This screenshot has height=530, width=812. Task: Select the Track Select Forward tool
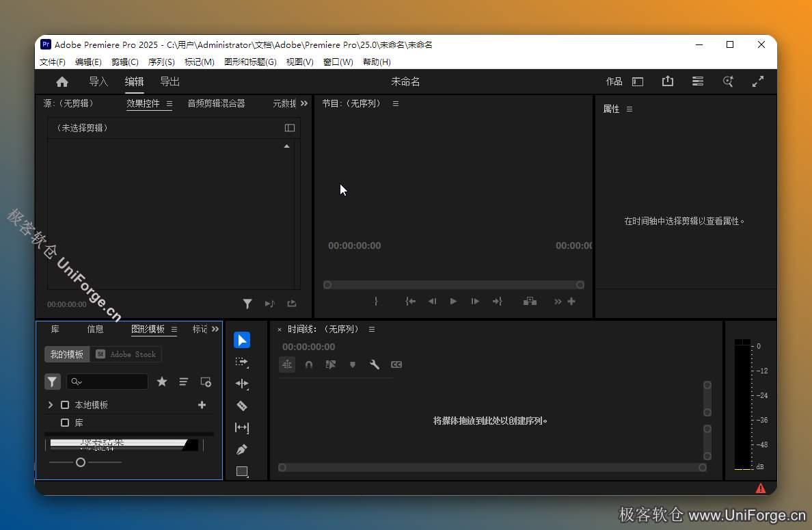tap(242, 362)
